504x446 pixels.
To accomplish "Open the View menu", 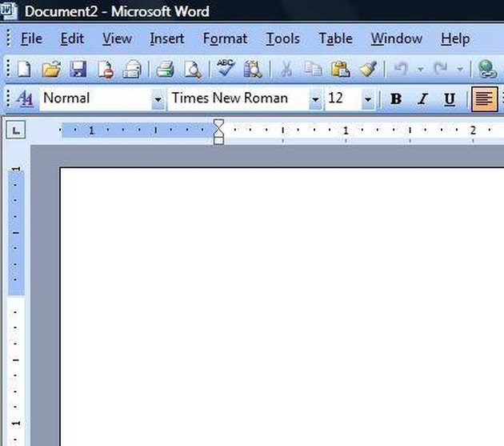I will [x=117, y=38].
